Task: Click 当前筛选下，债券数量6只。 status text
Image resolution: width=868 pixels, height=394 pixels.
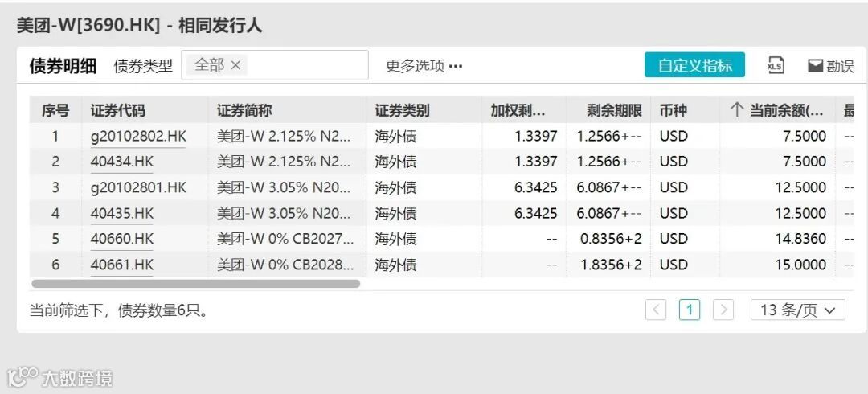Action: point(121,310)
